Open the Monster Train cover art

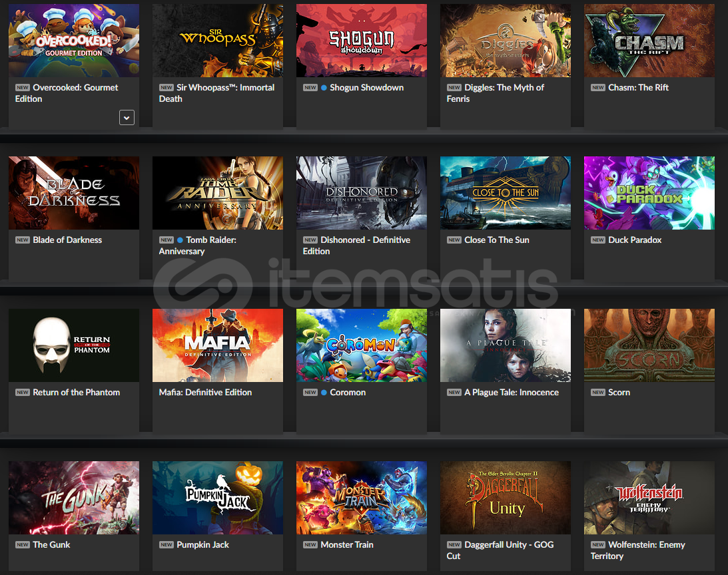point(362,498)
